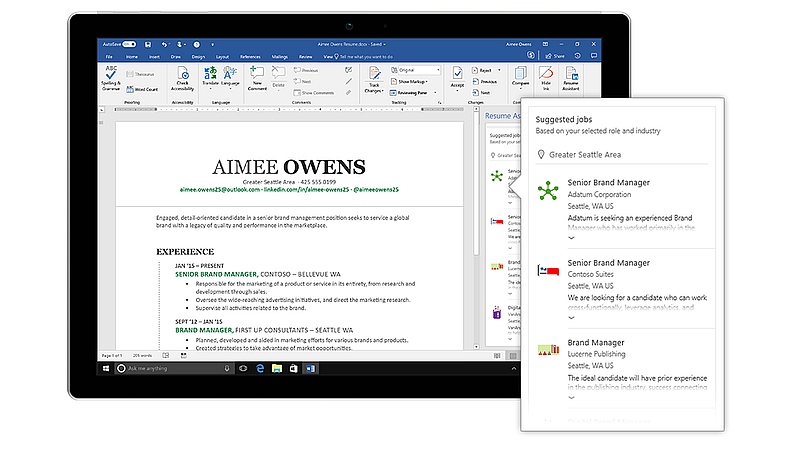Switch to the Layout tab

[222, 57]
